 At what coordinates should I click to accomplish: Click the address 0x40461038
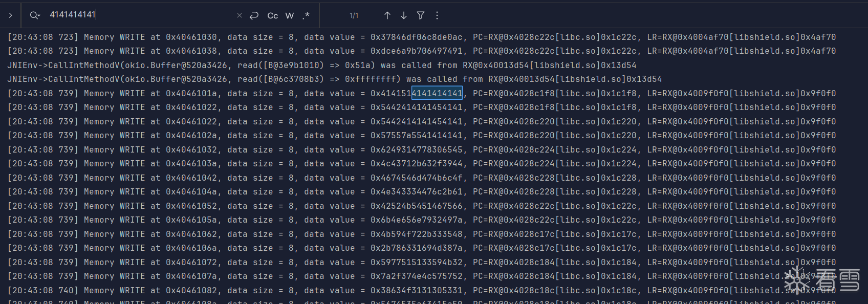[x=191, y=51]
